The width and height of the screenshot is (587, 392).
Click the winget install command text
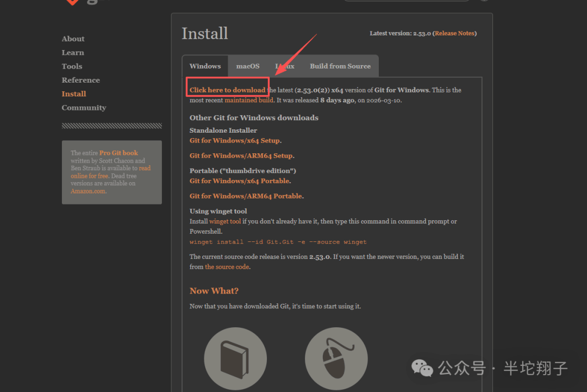[x=278, y=242]
